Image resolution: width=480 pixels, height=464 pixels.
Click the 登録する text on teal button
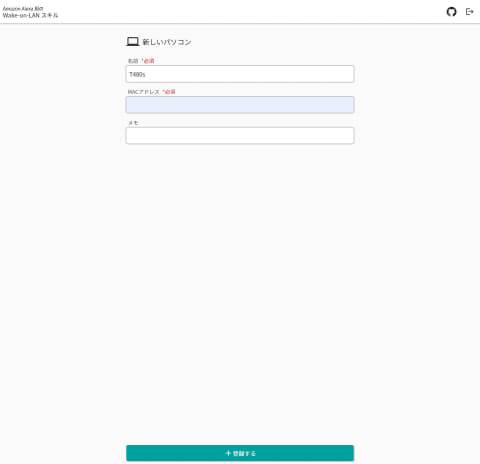(x=244, y=453)
